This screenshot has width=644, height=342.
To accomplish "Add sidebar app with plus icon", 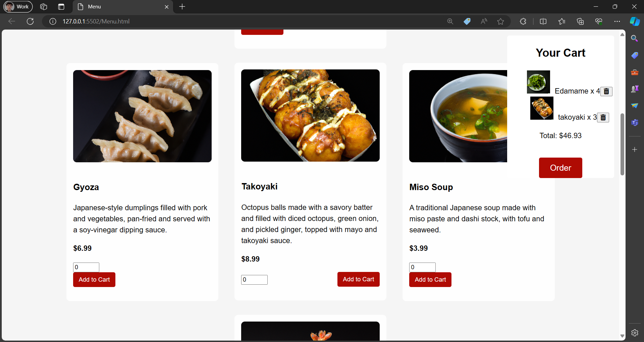I will coord(635,150).
